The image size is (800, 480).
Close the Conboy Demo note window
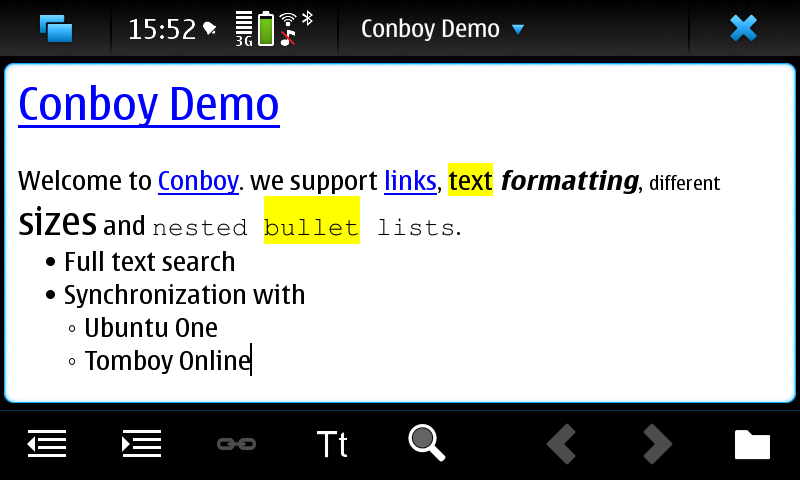pyautogui.click(x=743, y=28)
